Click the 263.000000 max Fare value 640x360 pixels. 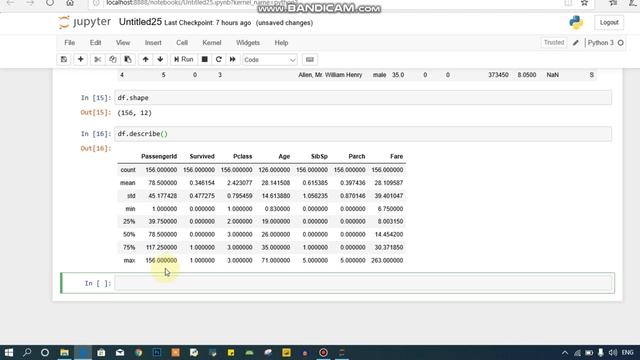(x=387, y=260)
